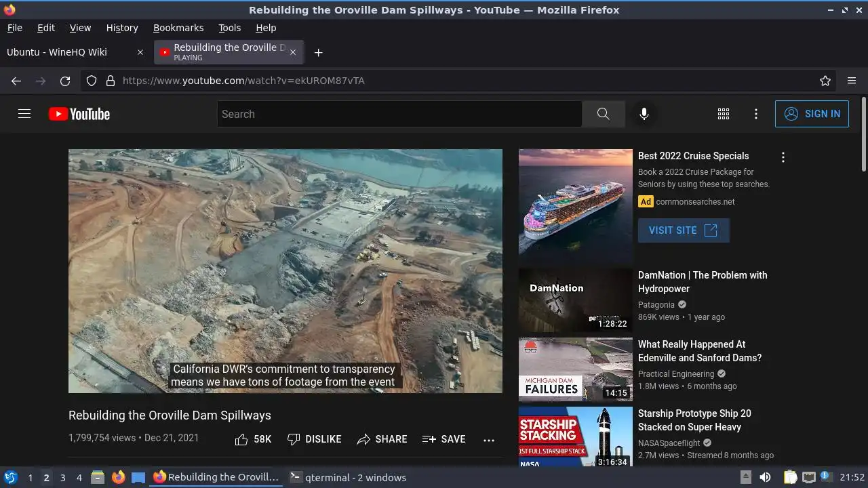Focus the YouTube Search field
Image resolution: width=868 pixels, height=488 pixels.
click(x=399, y=114)
